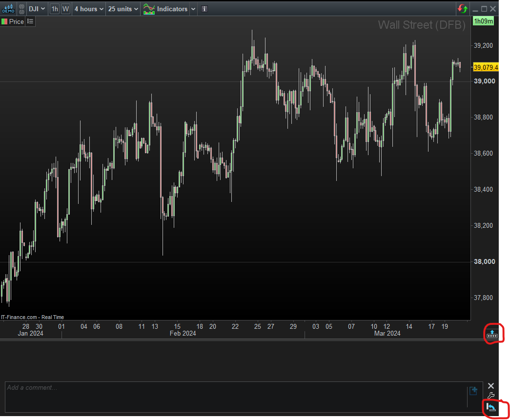Click the IT-Finance.com - Real Time text
Image resolution: width=510 pixels, height=420 pixels.
pos(33,317)
